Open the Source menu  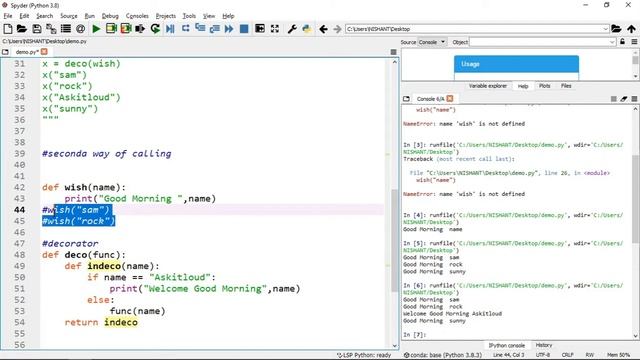pos(69,16)
